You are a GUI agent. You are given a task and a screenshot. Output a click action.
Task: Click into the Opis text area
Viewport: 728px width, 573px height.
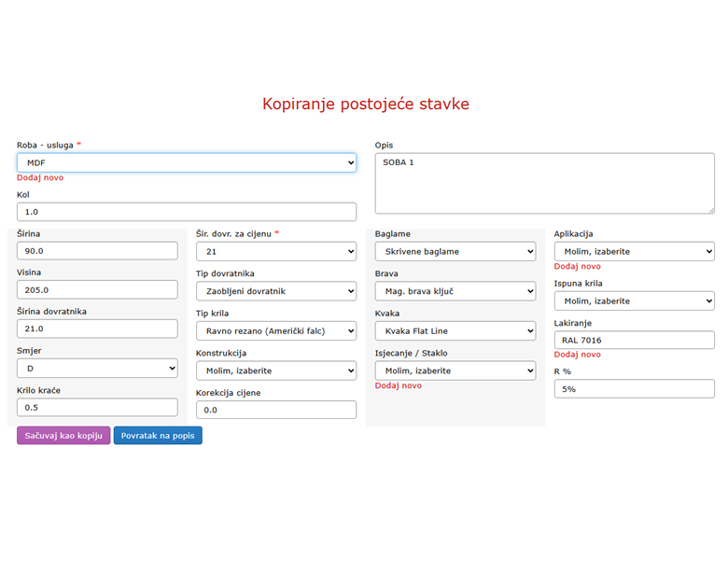(x=544, y=183)
